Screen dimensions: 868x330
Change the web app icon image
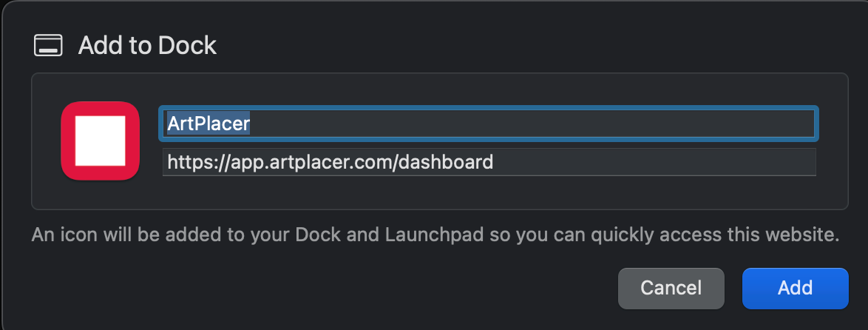[101, 141]
